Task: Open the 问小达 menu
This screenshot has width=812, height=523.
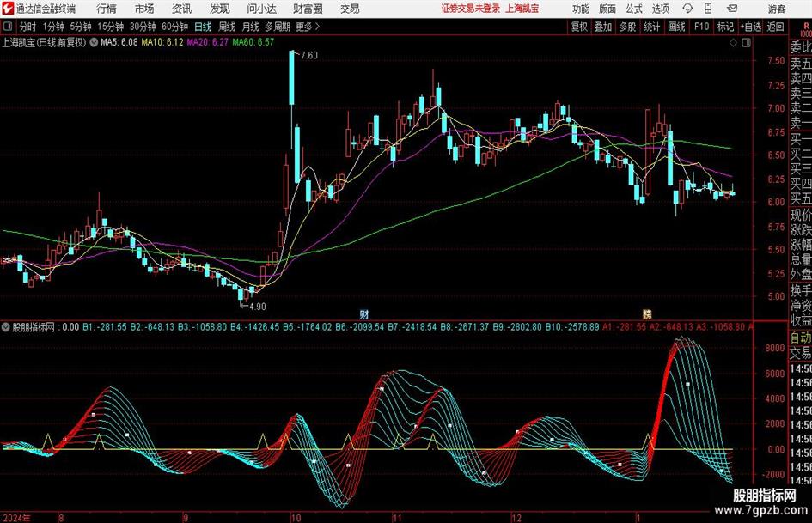Action: coord(261,9)
